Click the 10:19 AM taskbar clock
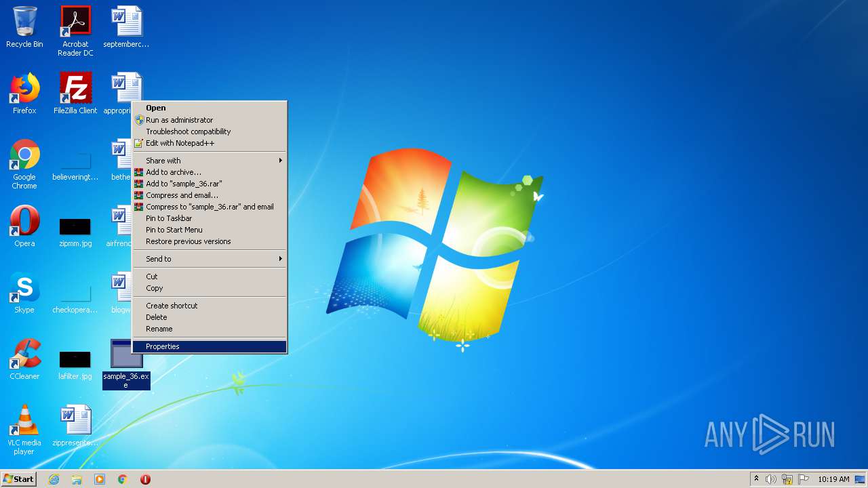 833,479
